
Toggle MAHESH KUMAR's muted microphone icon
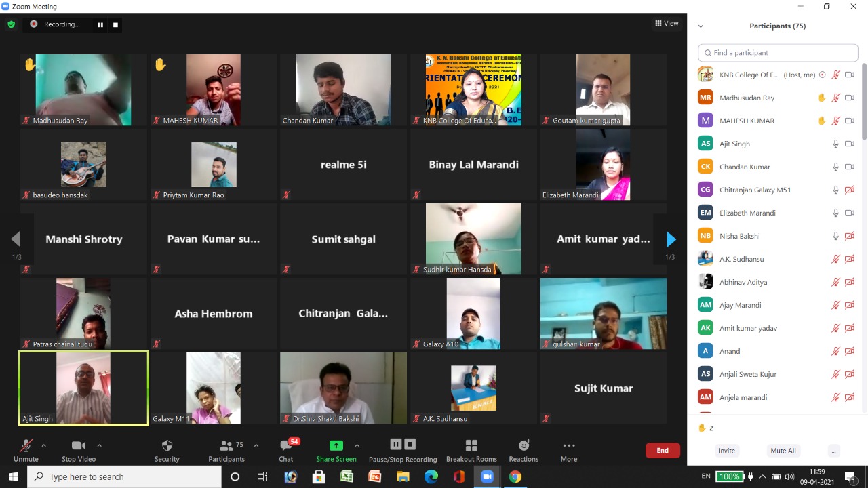(x=835, y=121)
